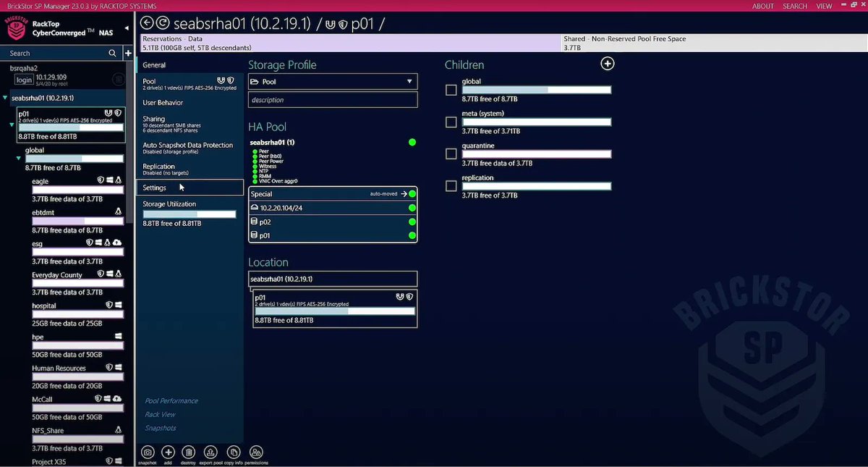
Task: Click the Windows icon on eagle row
Action: 110,181
